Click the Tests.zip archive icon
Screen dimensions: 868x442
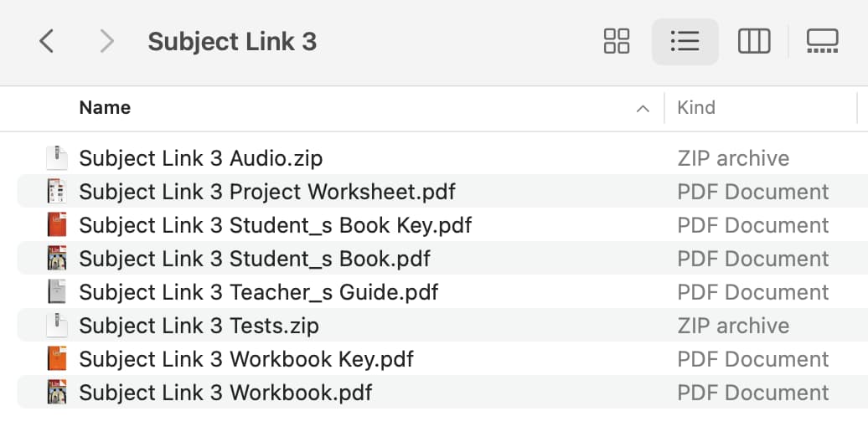coord(56,326)
